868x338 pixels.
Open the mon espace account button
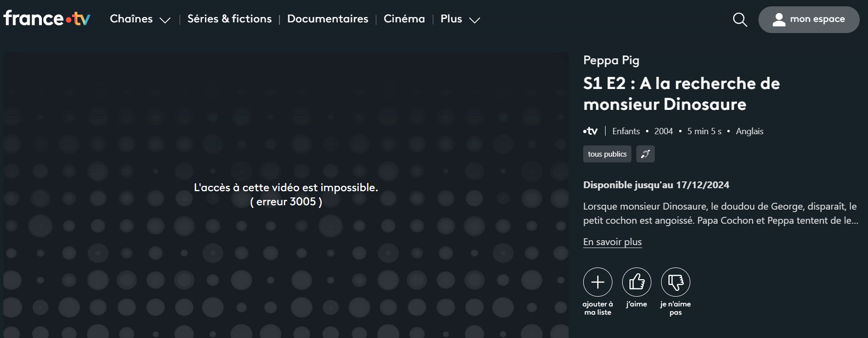(x=809, y=19)
